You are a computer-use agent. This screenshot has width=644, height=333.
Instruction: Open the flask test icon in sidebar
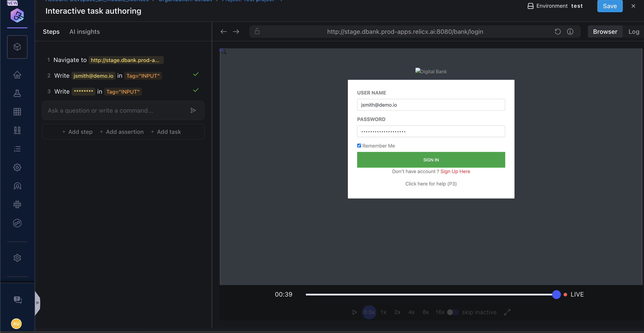pyautogui.click(x=17, y=93)
